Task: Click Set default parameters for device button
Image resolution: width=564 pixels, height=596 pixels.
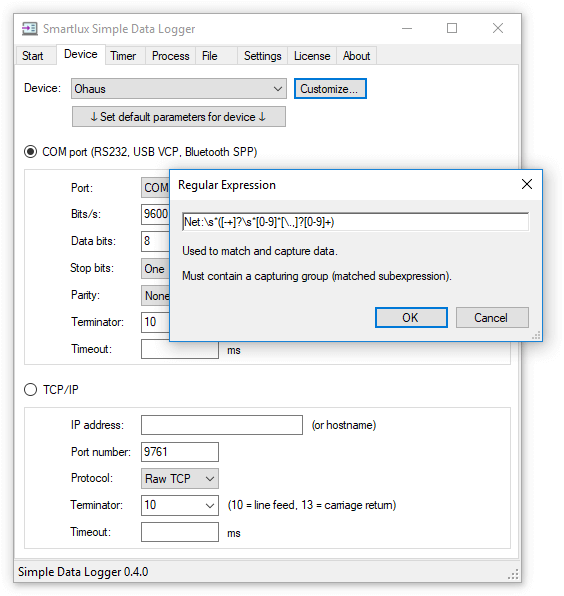Action: click(179, 117)
